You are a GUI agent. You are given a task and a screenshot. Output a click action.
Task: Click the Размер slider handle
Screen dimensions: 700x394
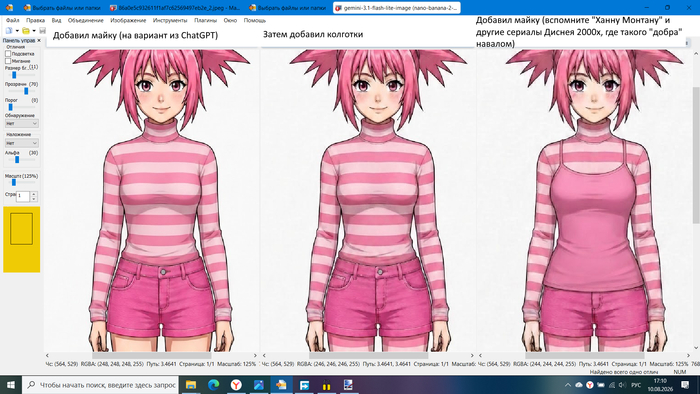pos(14,75)
